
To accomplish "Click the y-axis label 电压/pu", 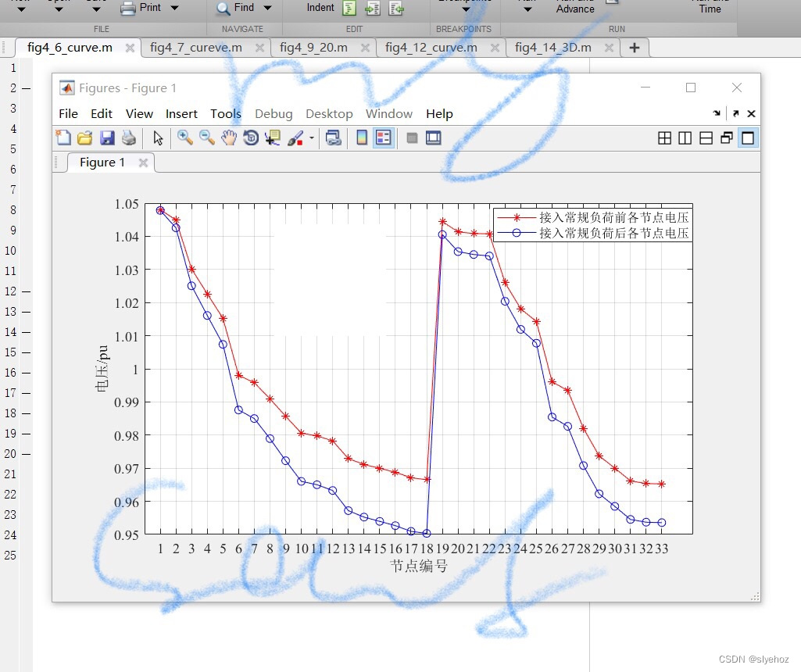I will point(102,368).
